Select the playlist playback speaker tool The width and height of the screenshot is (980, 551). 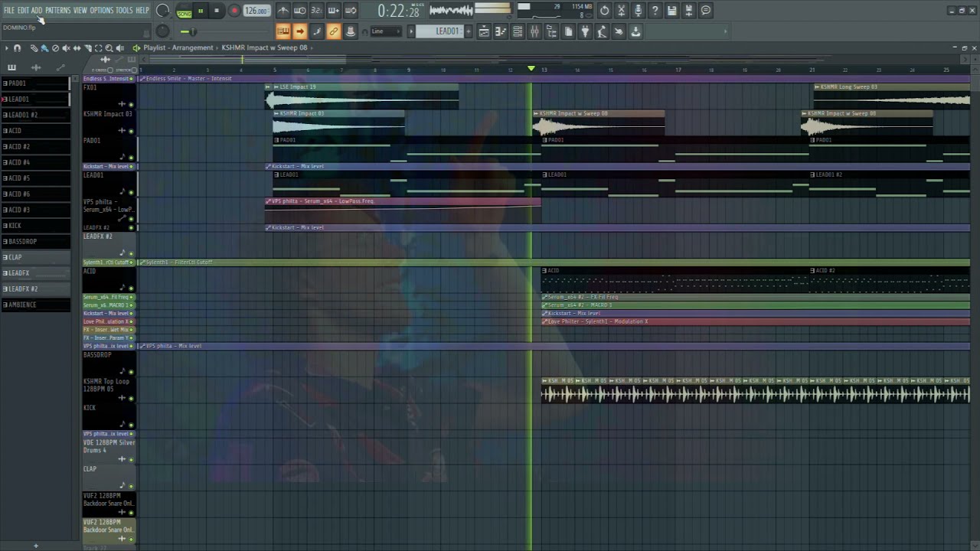(119, 48)
